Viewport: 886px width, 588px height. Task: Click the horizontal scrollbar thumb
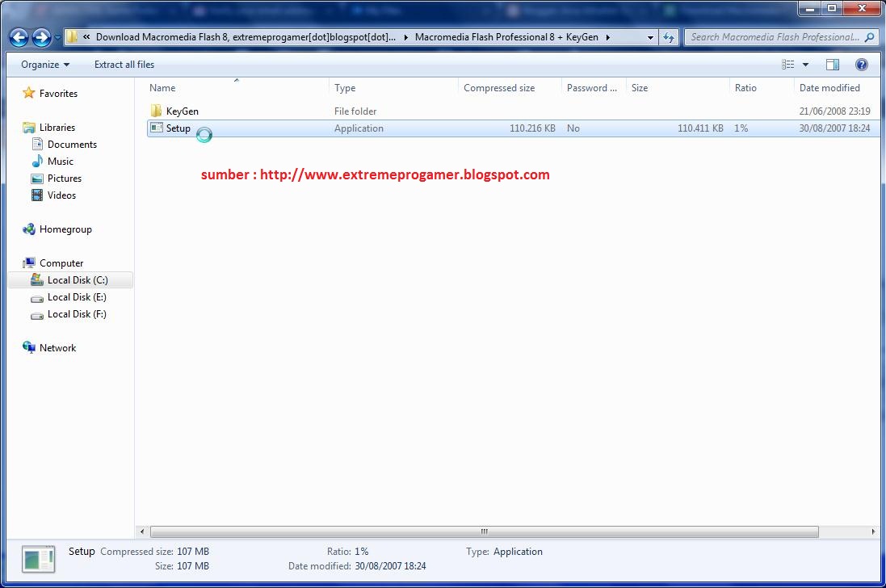485,531
